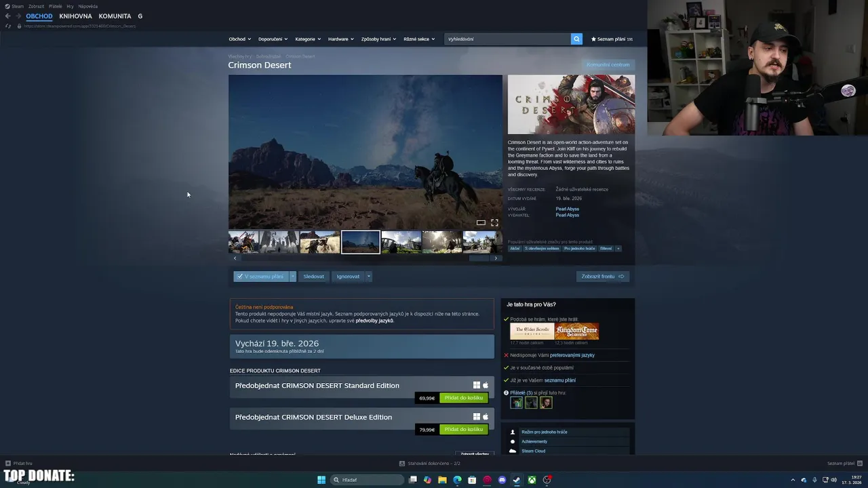Open the Komunitní centrum button

tap(608, 65)
